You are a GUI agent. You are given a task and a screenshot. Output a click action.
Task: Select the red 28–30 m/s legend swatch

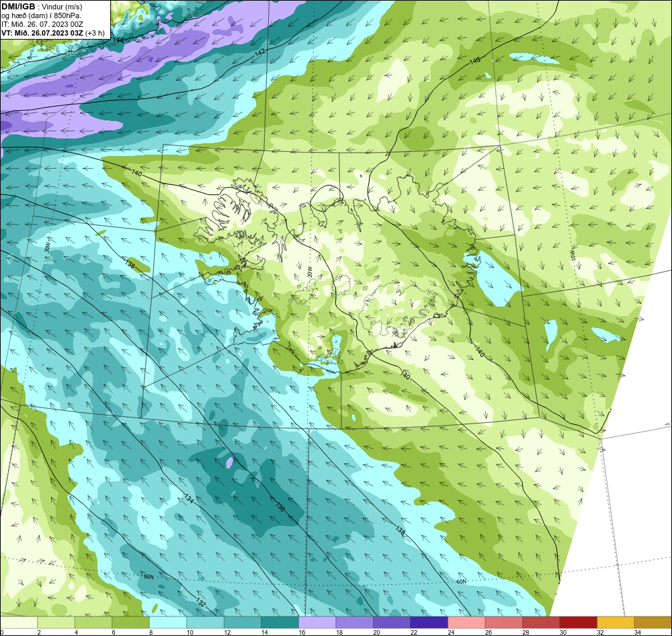click(x=541, y=622)
